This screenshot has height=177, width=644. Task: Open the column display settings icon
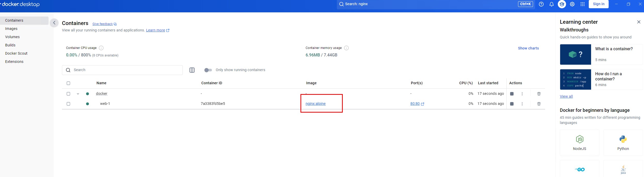pos(192,70)
